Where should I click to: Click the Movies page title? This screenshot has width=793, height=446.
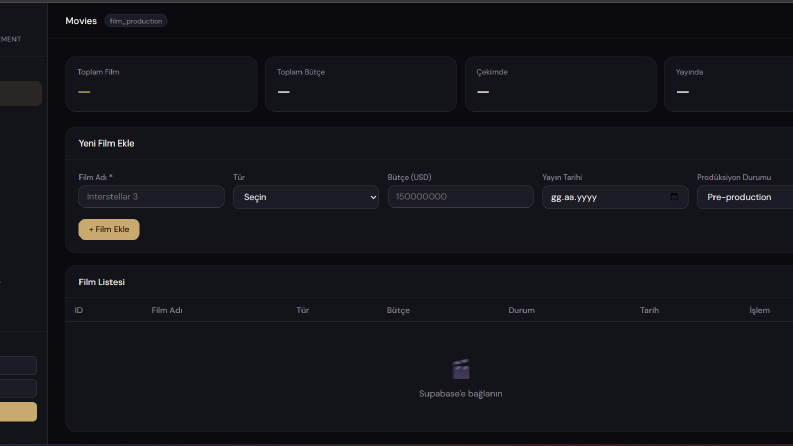pyautogui.click(x=81, y=21)
